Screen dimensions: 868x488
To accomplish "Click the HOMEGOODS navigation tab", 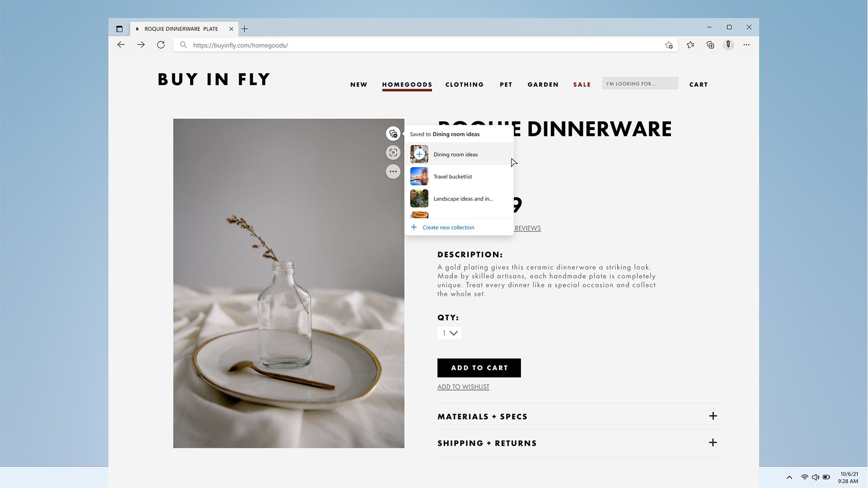I will (407, 84).
